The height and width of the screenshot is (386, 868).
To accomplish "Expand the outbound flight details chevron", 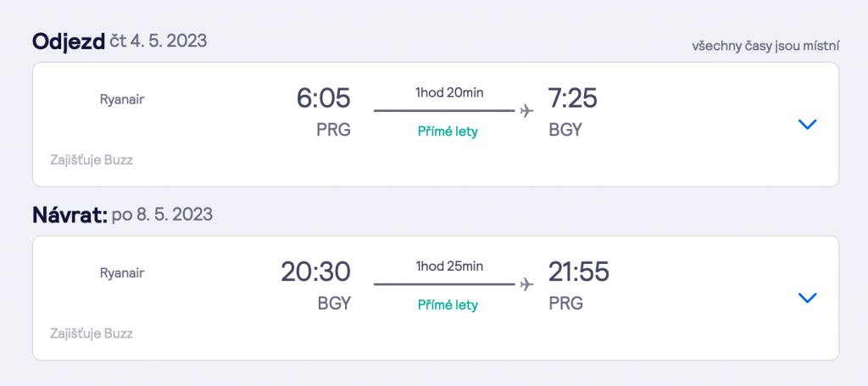I will click(808, 125).
